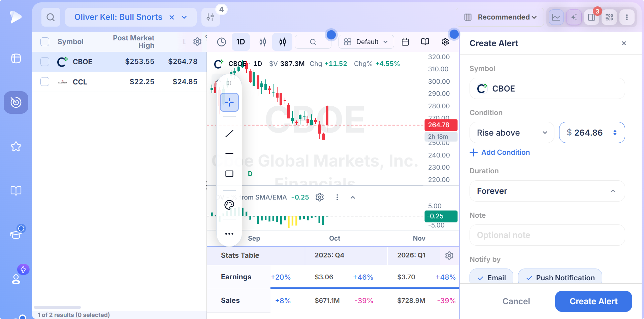644x319 pixels.
Task: Toggle the chart view icon at top right
Action: (556, 17)
